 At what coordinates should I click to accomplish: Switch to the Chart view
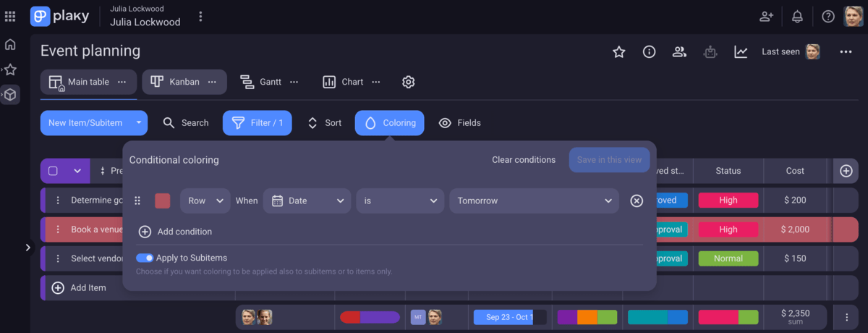[x=344, y=82]
